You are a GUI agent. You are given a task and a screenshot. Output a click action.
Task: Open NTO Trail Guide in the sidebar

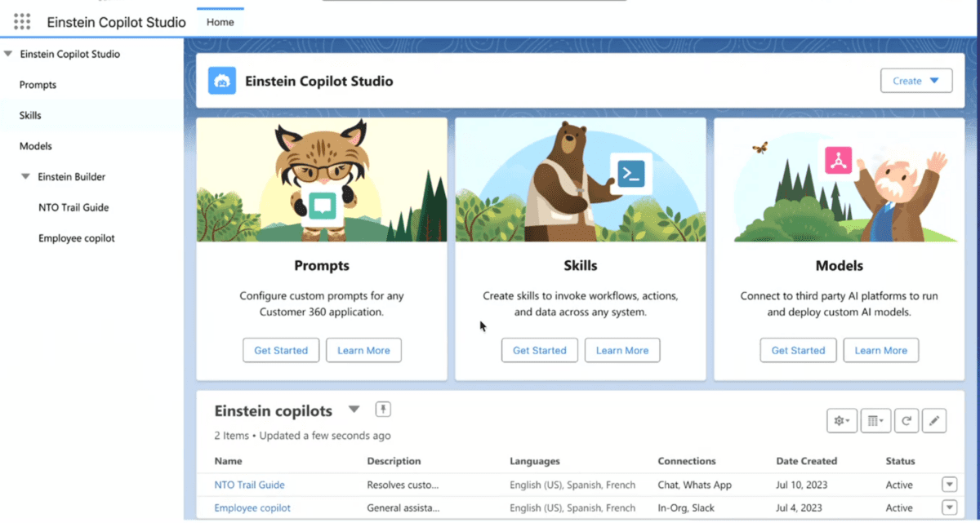[x=73, y=207]
